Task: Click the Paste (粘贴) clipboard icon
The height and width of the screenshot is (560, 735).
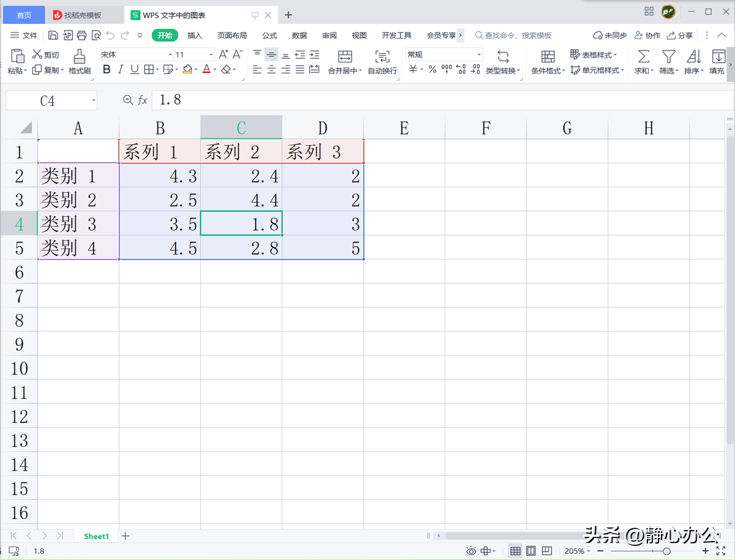Action: coord(18,56)
